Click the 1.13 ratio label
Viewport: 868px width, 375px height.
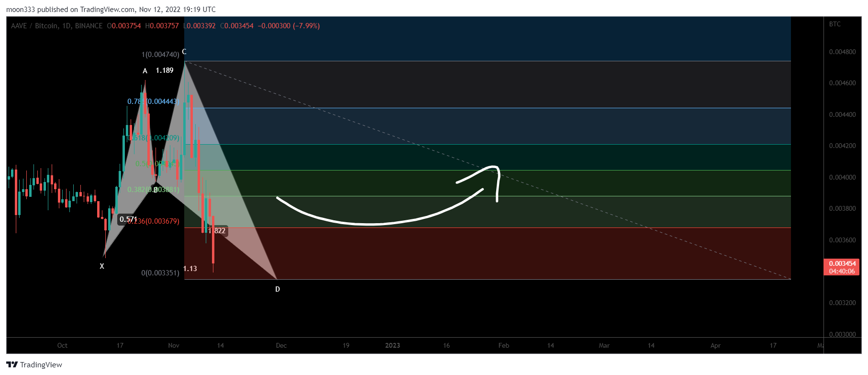point(190,269)
